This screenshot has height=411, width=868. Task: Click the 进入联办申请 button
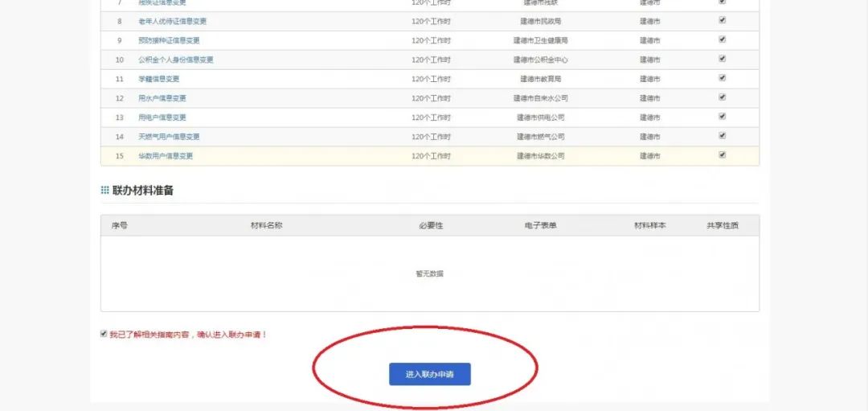429,374
